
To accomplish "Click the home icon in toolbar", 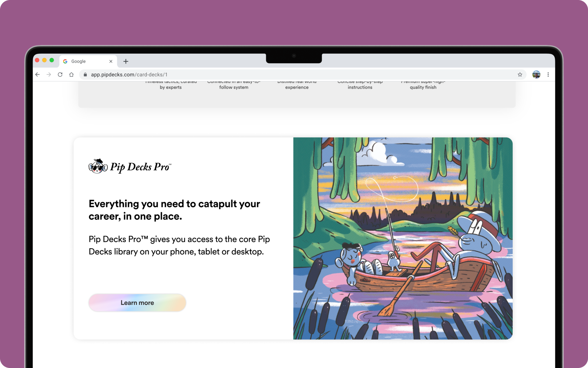I will (x=71, y=74).
